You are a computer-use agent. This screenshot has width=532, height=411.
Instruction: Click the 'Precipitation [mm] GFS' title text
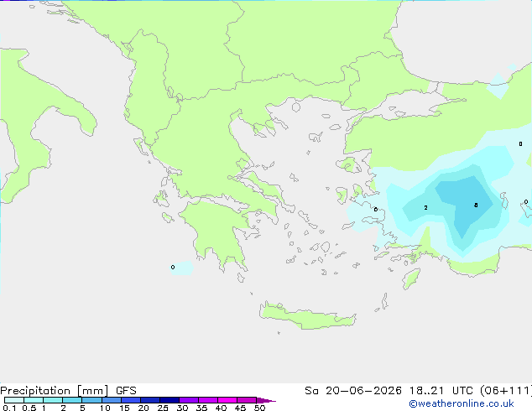68,391
